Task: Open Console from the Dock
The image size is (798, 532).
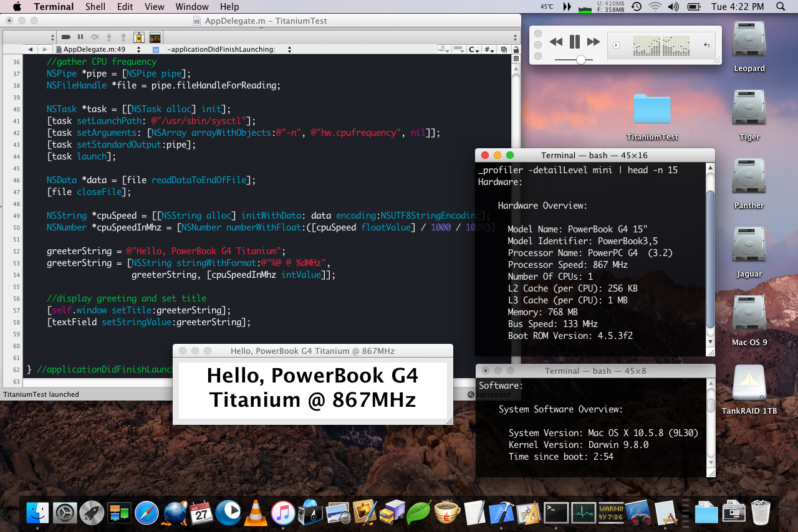Action: 610,512
